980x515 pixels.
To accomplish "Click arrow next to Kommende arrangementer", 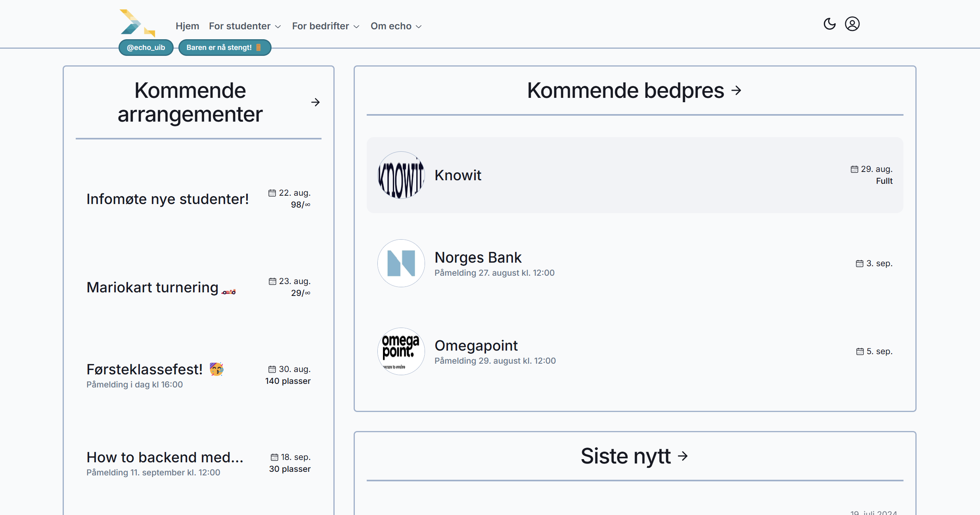I will tap(315, 103).
